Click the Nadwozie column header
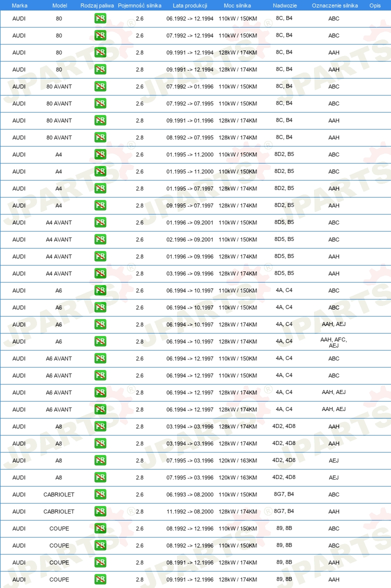 click(285, 5)
